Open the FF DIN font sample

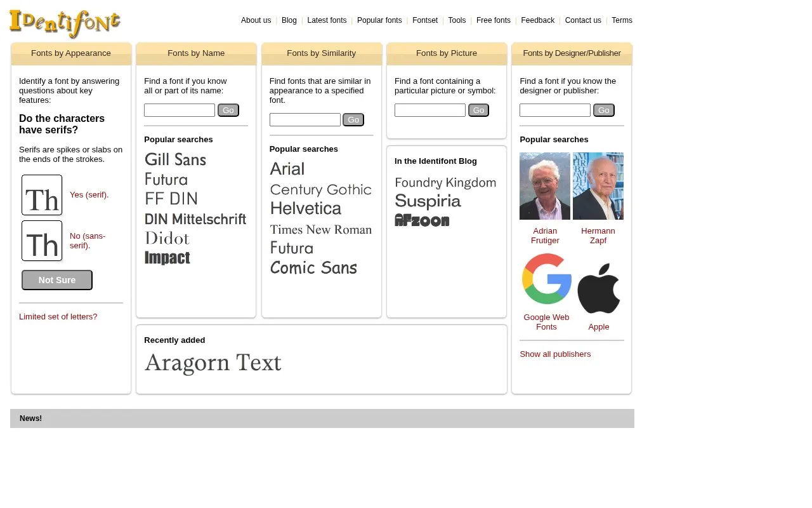click(x=171, y=199)
